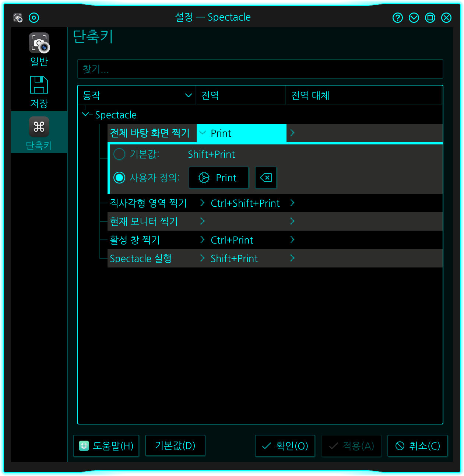
Task: Select the 사용자 정의 radio button
Action: pyautogui.click(x=119, y=178)
